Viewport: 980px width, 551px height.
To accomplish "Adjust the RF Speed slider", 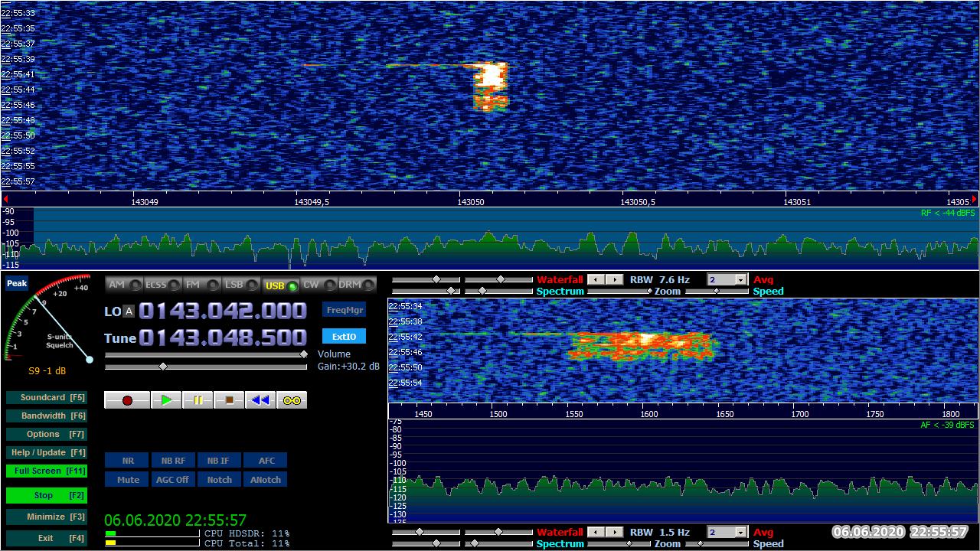I will [x=717, y=292].
